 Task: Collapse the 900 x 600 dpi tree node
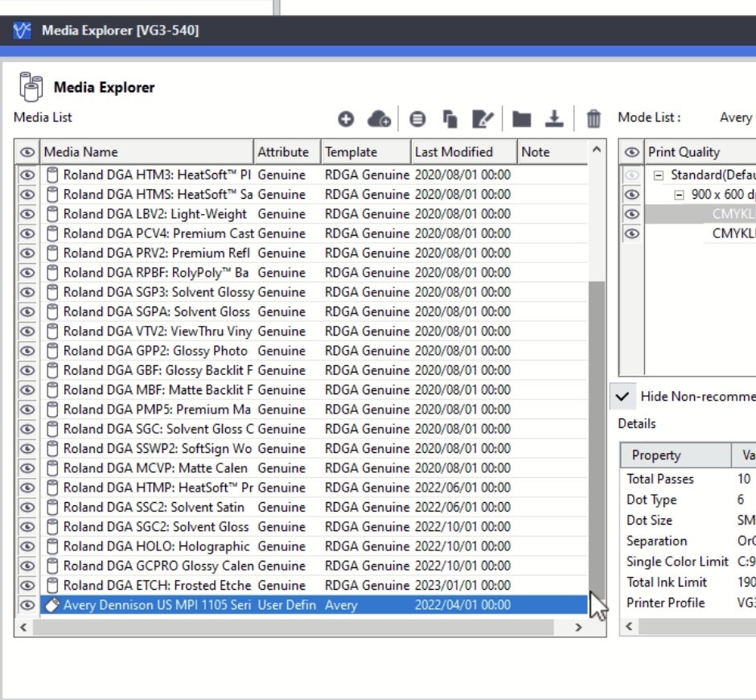pos(679,195)
